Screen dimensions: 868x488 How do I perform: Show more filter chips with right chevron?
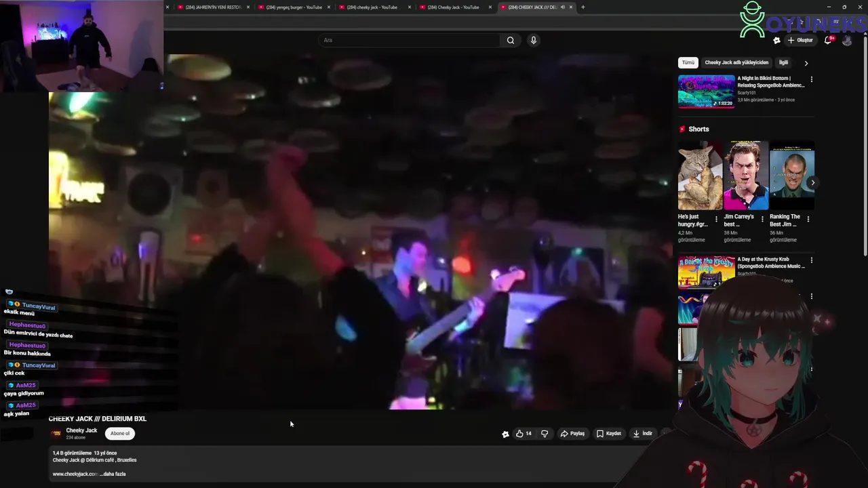pos(806,63)
